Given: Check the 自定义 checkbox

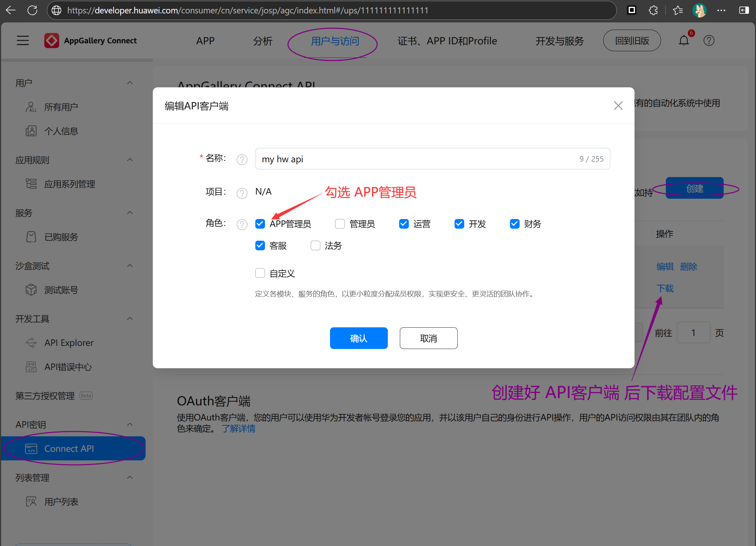Looking at the screenshot, I should point(260,273).
